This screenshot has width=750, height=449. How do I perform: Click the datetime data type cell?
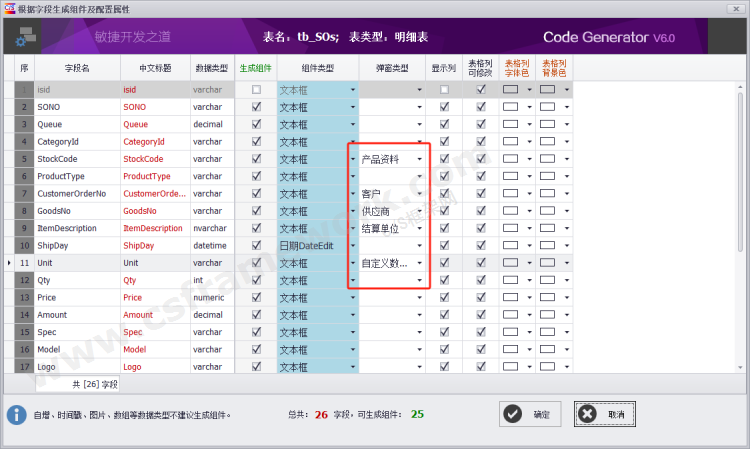coord(212,245)
